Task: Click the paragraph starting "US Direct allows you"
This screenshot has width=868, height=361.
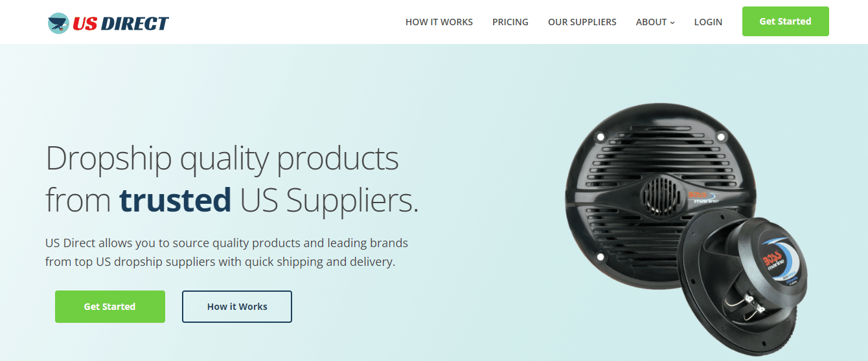Action: (x=227, y=253)
